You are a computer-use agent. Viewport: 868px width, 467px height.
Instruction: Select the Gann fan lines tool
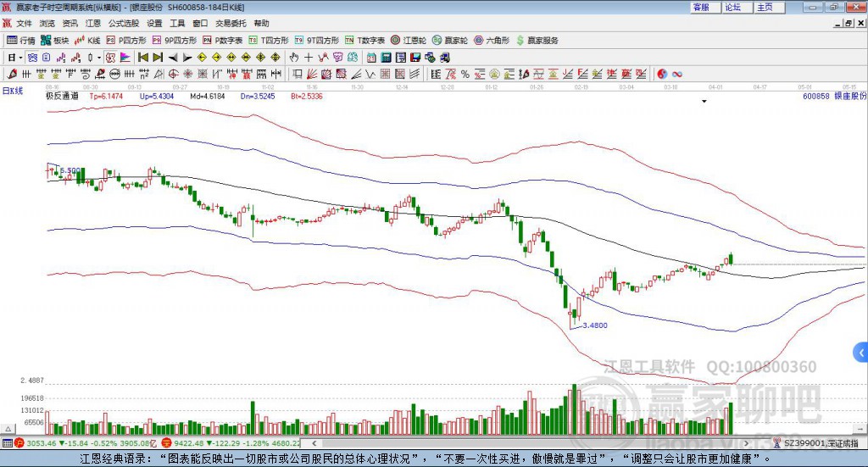click(x=312, y=74)
